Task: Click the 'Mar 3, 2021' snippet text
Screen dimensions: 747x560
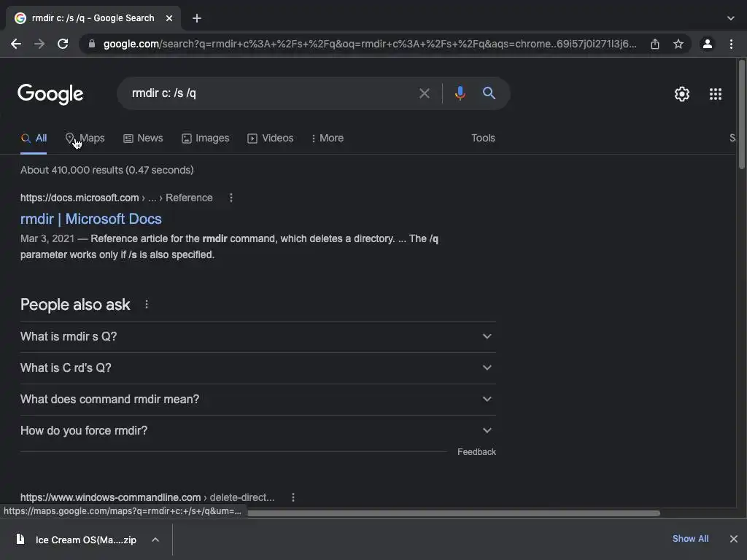Action: (47, 238)
